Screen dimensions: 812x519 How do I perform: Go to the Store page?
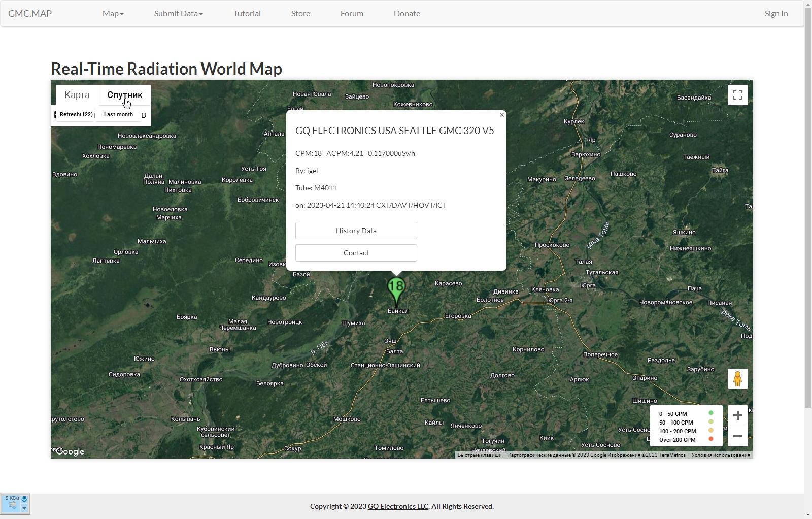click(300, 14)
